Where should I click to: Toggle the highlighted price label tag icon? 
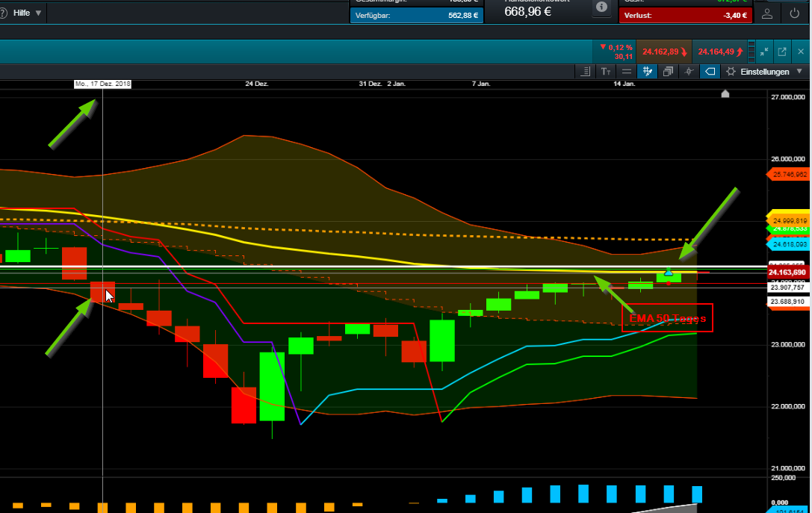pos(710,72)
